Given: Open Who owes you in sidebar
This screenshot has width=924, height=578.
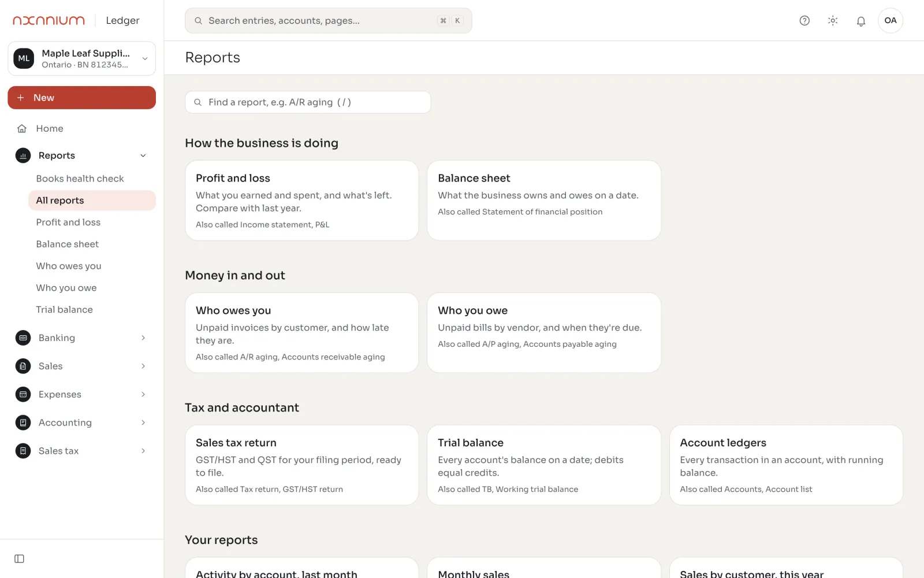Looking at the screenshot, I should (92, 266).
